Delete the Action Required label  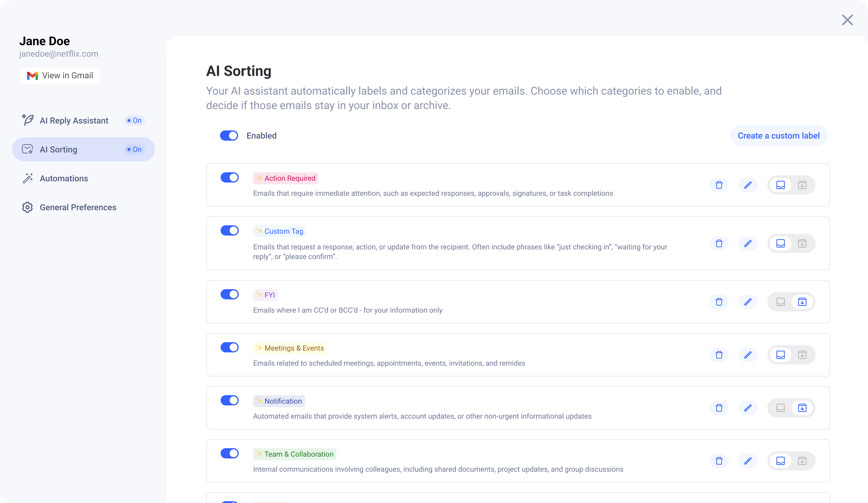pos(719,185)
